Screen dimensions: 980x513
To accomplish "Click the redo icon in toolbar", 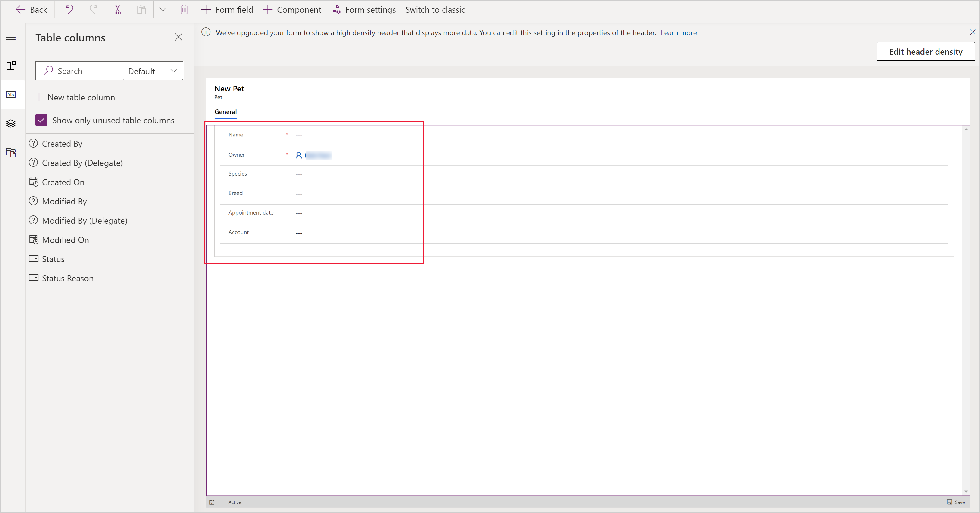I will pos(93,10).
